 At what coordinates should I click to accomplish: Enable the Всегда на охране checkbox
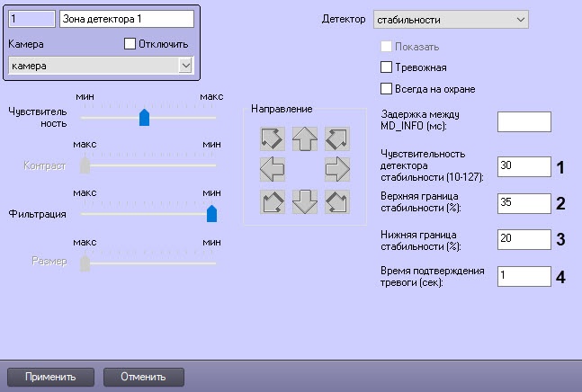pyautogui.click(x=388, y=89)
